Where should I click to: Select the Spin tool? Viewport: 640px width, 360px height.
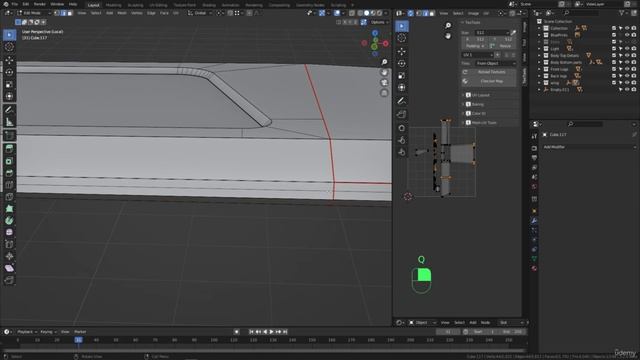click(x=9, y=220)
